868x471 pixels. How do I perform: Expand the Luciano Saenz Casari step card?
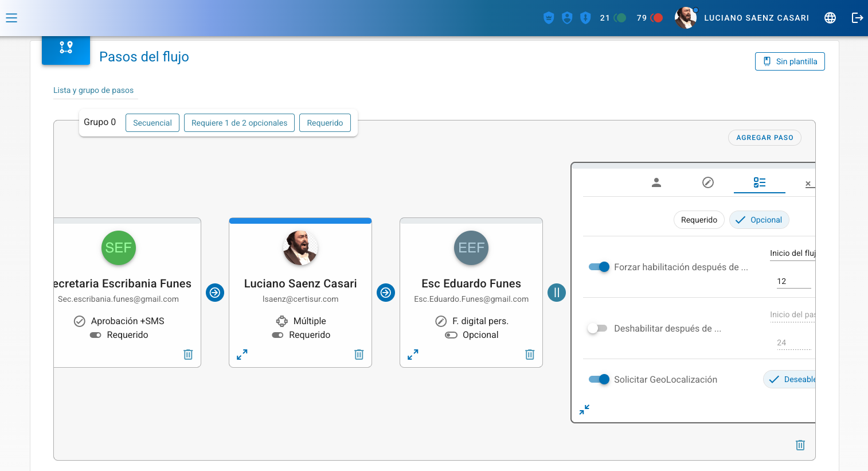[242, 355]
